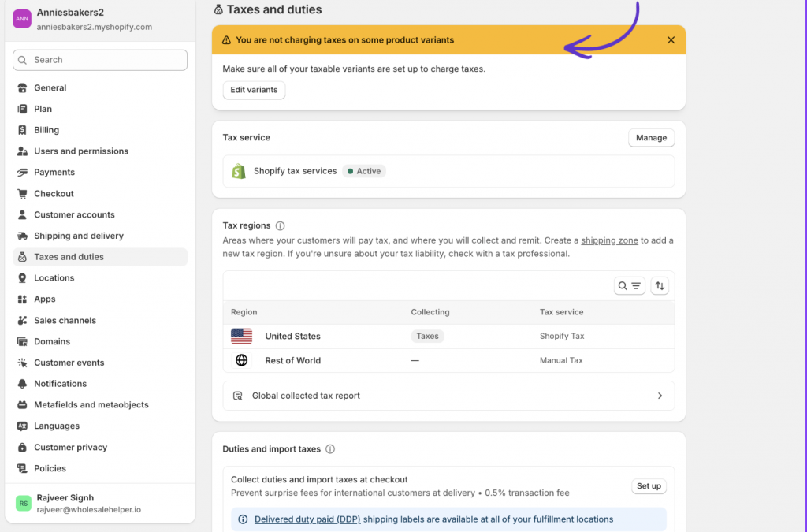Image resolution: width=807 pixels, height=532 pixels.
Task: Click the settings Search field
Action: [x=100, y=60]
